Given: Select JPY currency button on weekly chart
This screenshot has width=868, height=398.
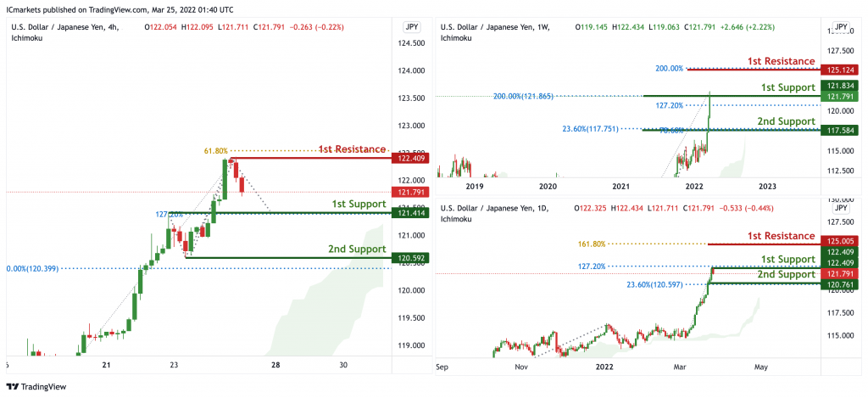Looking at the screenshot, I should 841,26.
